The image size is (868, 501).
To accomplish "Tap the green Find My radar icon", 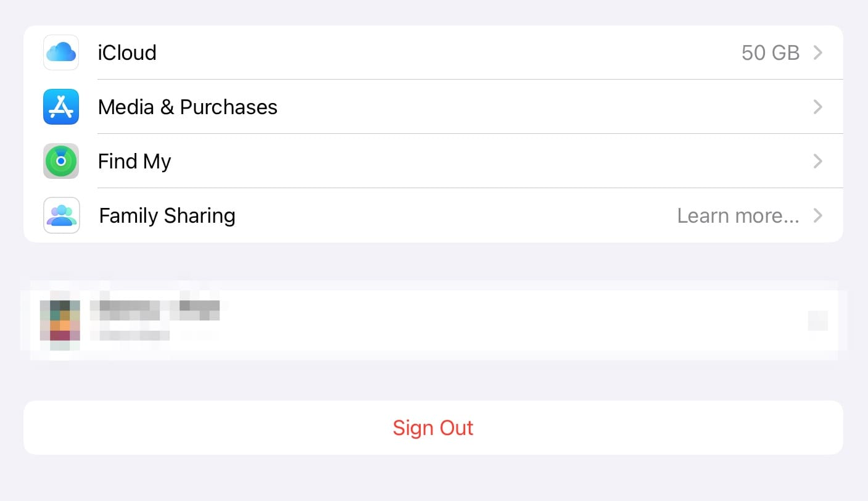I will pyautogui.click(x=61, y=161).
